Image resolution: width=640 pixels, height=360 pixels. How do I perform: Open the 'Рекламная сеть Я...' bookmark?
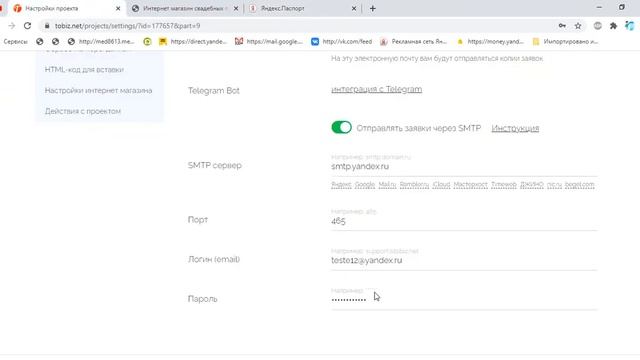(413, 41)
